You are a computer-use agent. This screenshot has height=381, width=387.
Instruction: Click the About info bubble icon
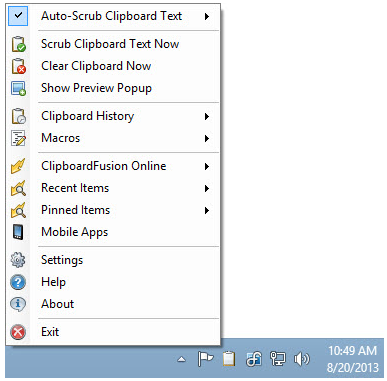click(x=18, y=304)
